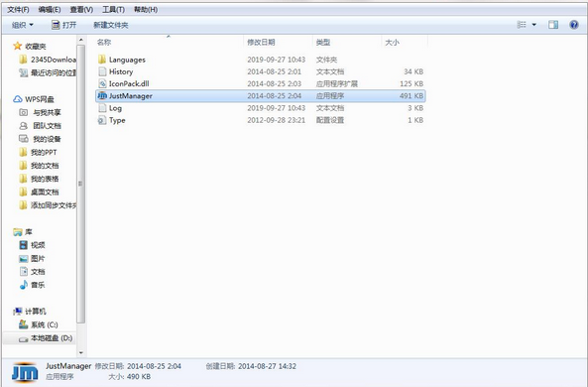Sort by 修改日期 column header
Screen dimensions: 588x387
coord(261,42)
